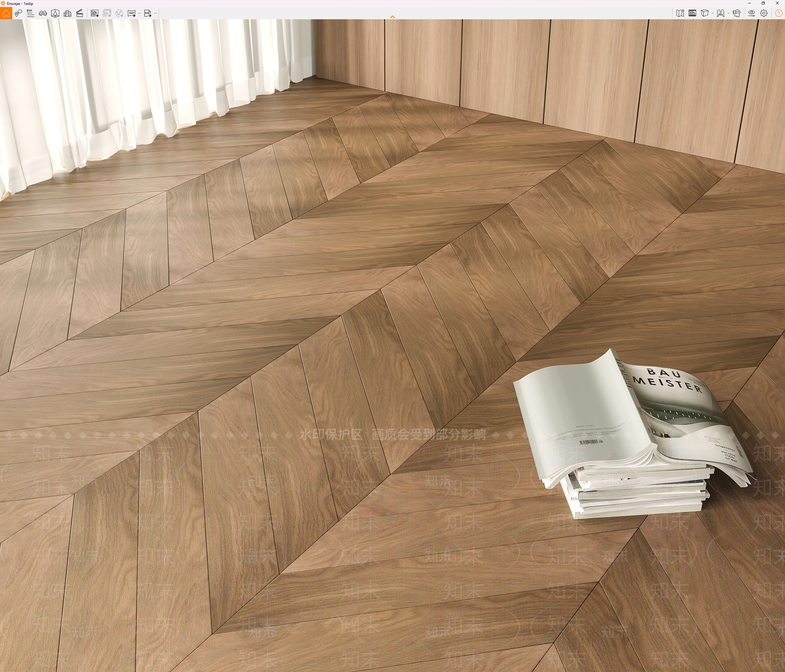Click the greyed-out Batch Rendering icon

click(x=107, y=13)
